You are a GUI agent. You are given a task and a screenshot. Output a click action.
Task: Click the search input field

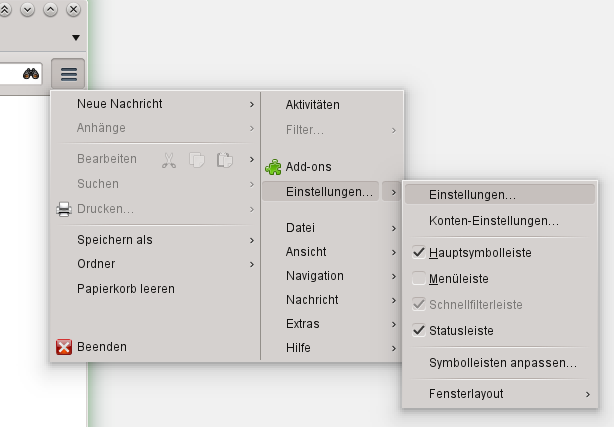point(8,74)
